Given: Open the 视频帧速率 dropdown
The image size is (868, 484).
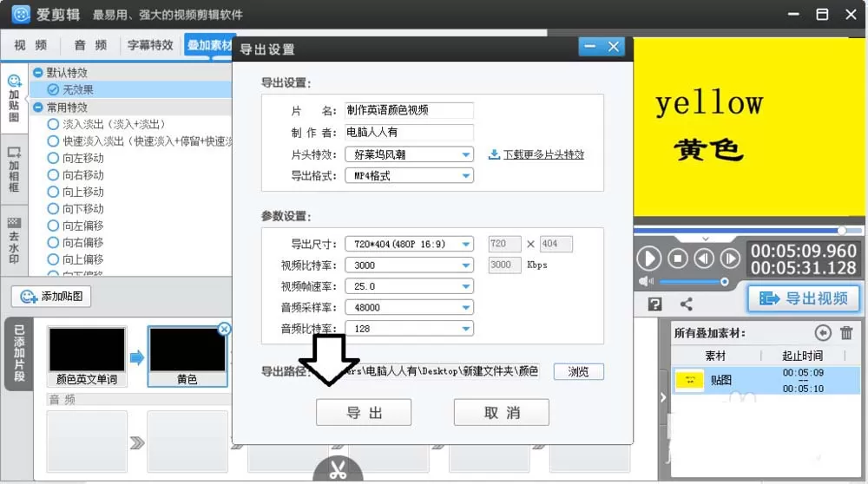Looking at the screenshot, I should pos(409,286).
